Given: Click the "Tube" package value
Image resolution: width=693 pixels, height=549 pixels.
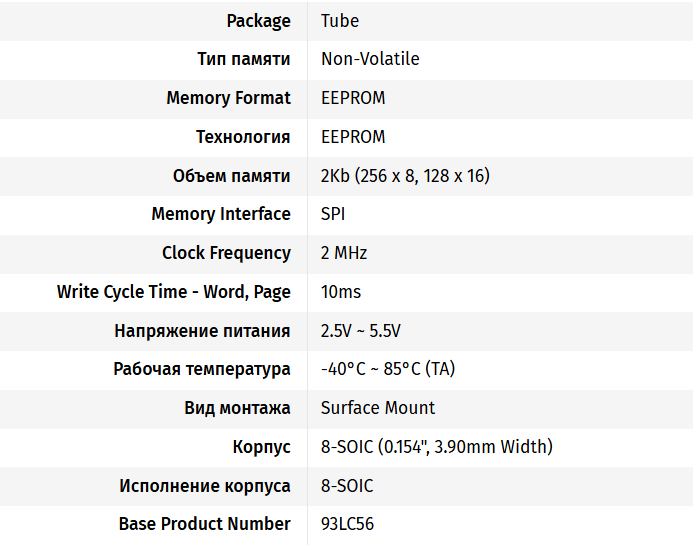Looking at the screenshot, I should point(340,21).
